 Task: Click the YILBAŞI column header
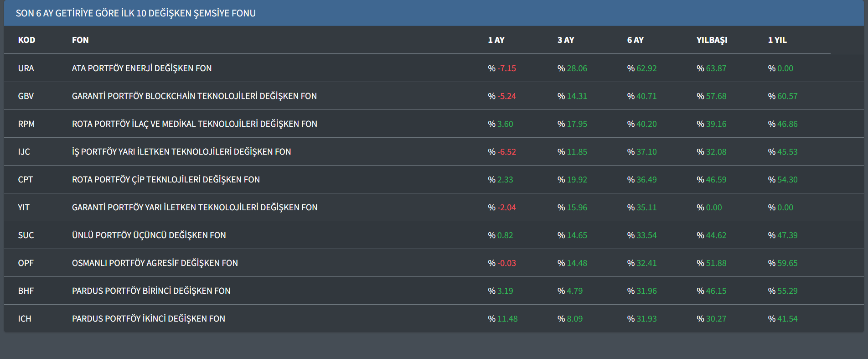tap(712, 40)
